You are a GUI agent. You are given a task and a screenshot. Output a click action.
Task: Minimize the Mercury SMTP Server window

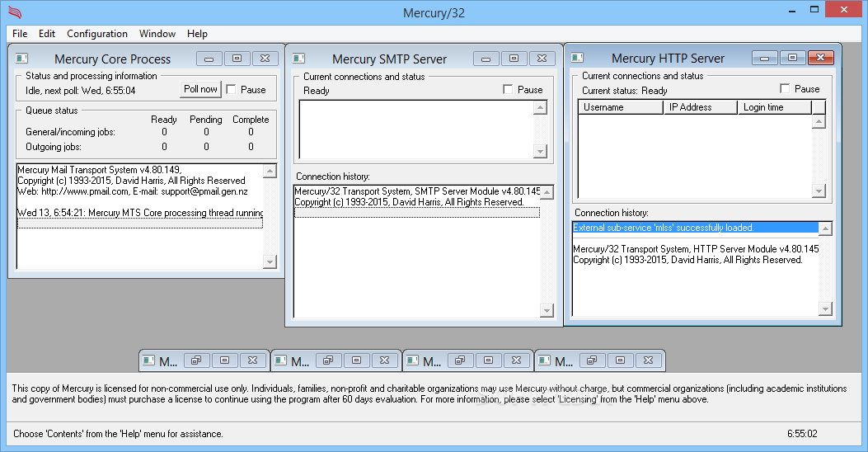pyautogui.click(x=486, y=59)
